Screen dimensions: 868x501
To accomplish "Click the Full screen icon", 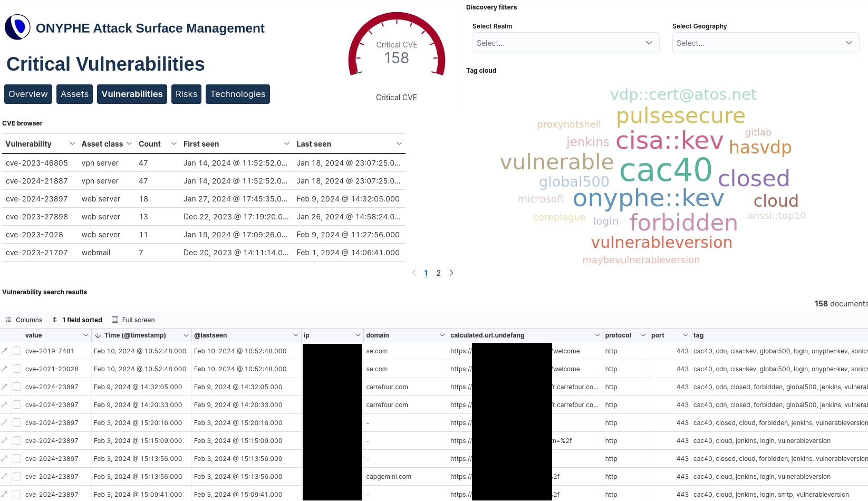I will (x=115, y=320).
